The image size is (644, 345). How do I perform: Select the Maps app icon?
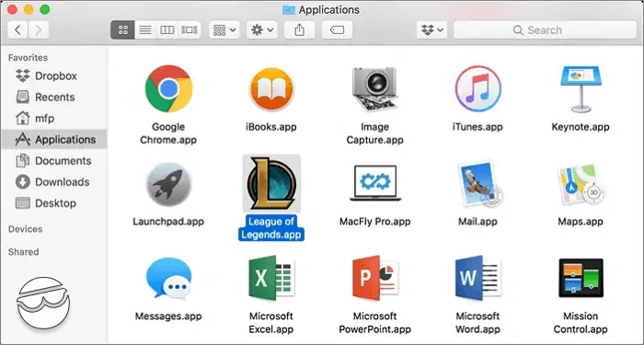(581, 185)
